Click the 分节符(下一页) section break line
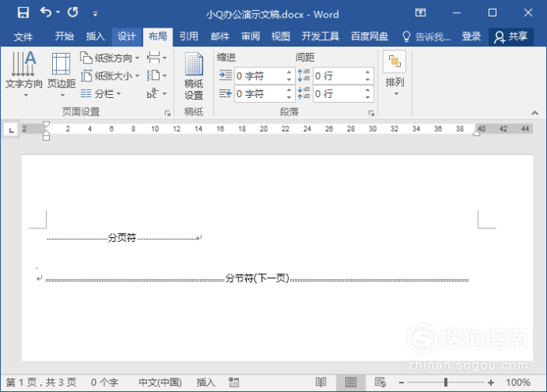Viewport: 547px width, 392px height. click(257, 279)
